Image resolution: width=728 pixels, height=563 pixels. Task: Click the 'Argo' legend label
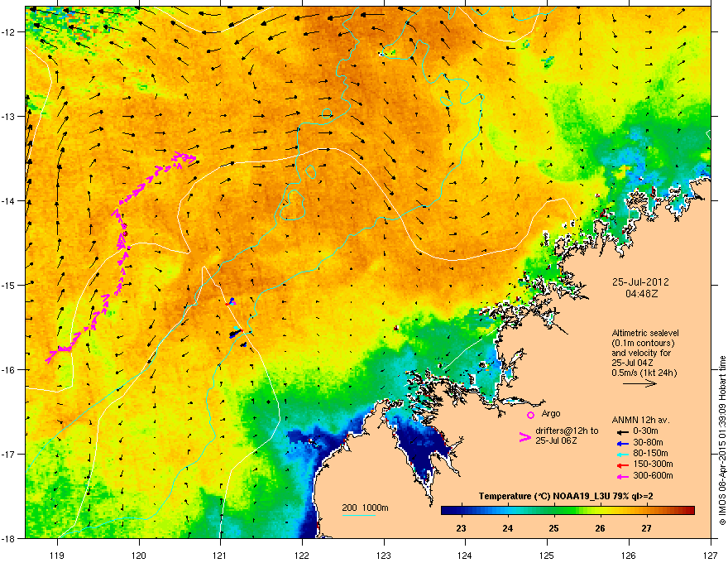tap(551, 413)
